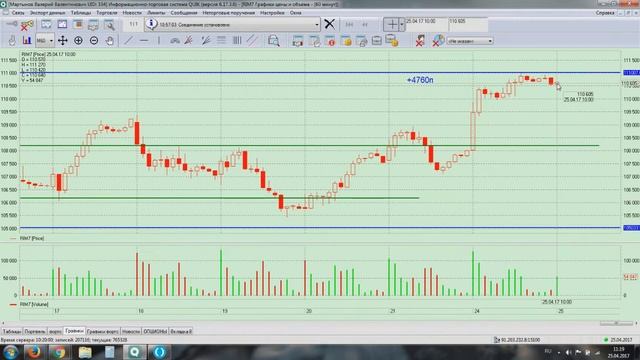
Task: Click the window icon with red badge
Action: (329, 40)
